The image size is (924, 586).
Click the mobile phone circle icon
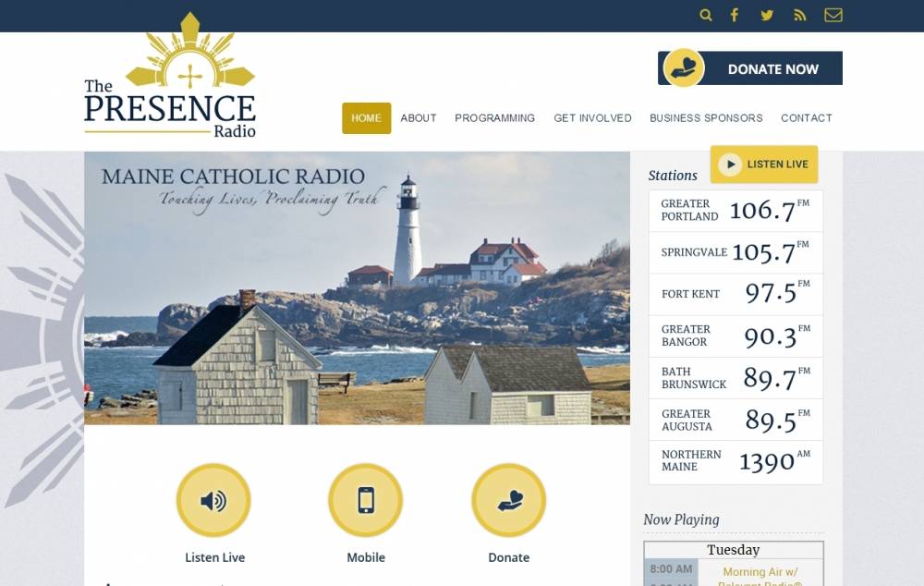365,501
